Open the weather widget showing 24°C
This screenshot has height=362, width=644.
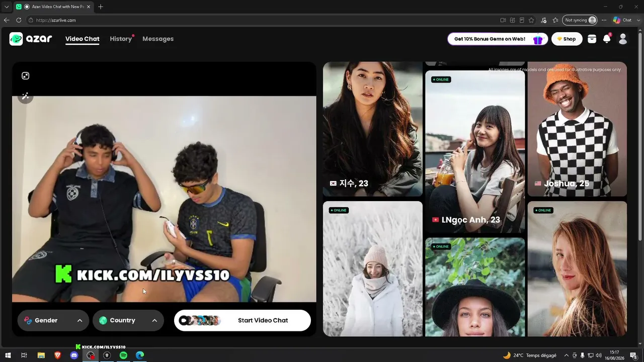click(x=529, y=355)
